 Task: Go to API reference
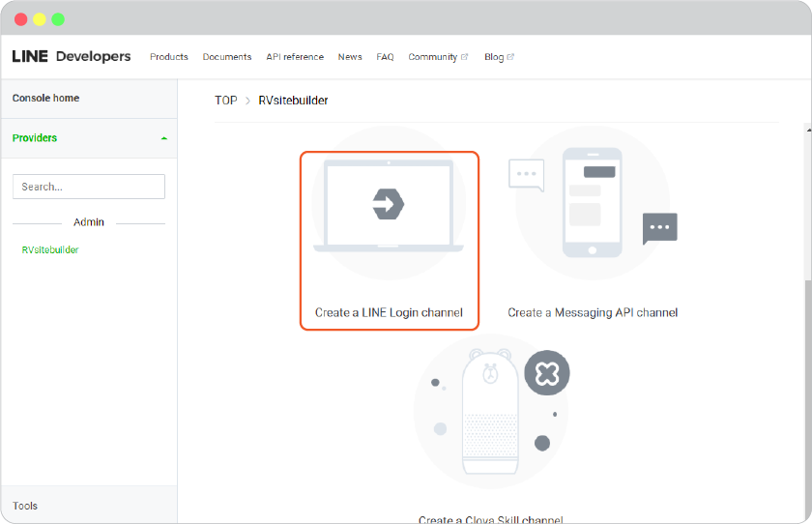pos(295,57)
